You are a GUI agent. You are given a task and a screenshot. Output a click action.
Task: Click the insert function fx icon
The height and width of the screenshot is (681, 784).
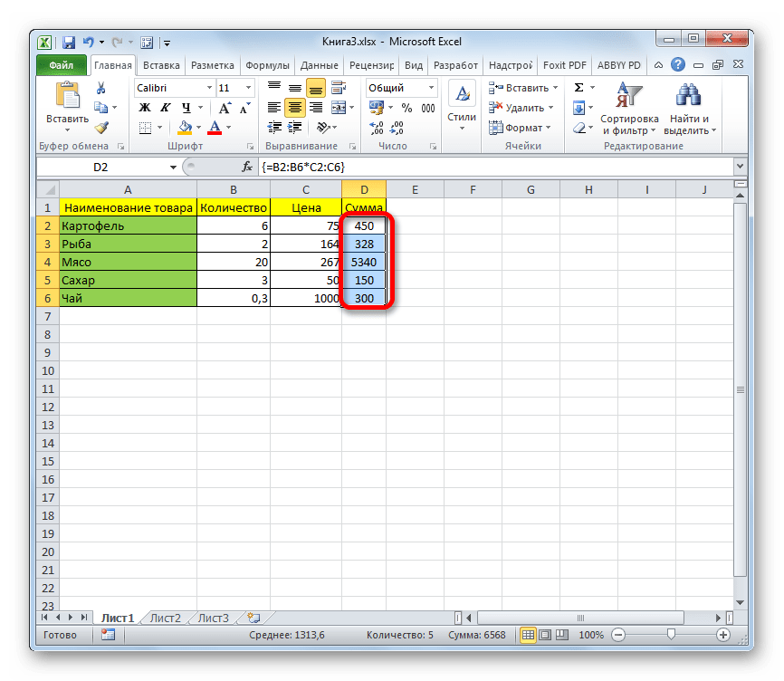pos(246,168)
